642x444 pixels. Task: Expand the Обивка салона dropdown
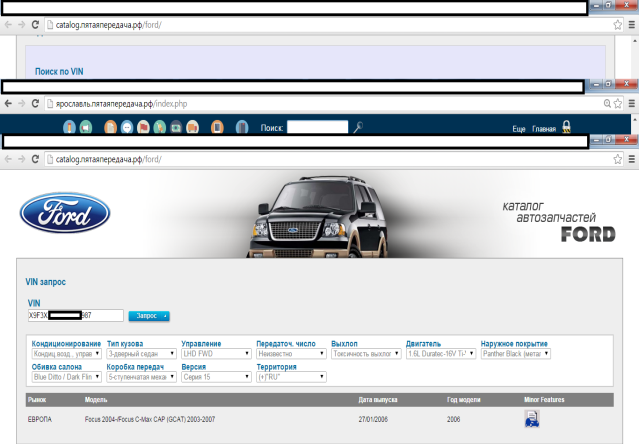[66, 377]
